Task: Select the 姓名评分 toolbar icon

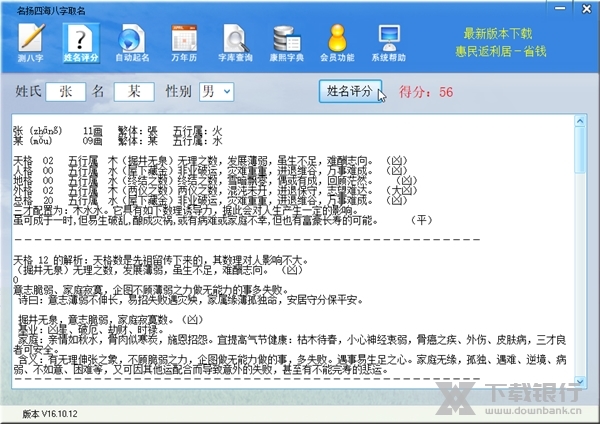Action: coord(81,43)
